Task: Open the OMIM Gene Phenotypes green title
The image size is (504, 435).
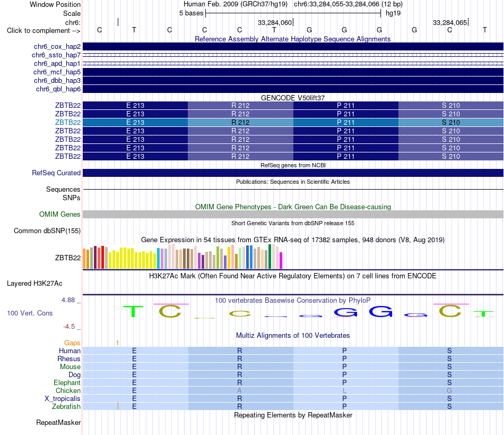Action: (x=293, y=207)
